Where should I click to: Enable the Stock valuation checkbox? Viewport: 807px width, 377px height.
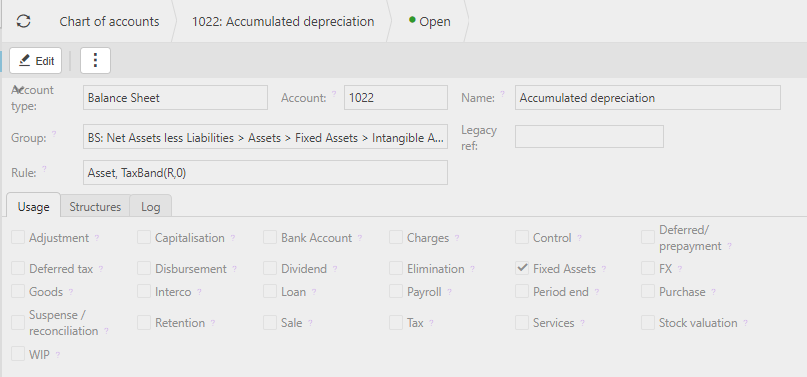pos(648,322)
